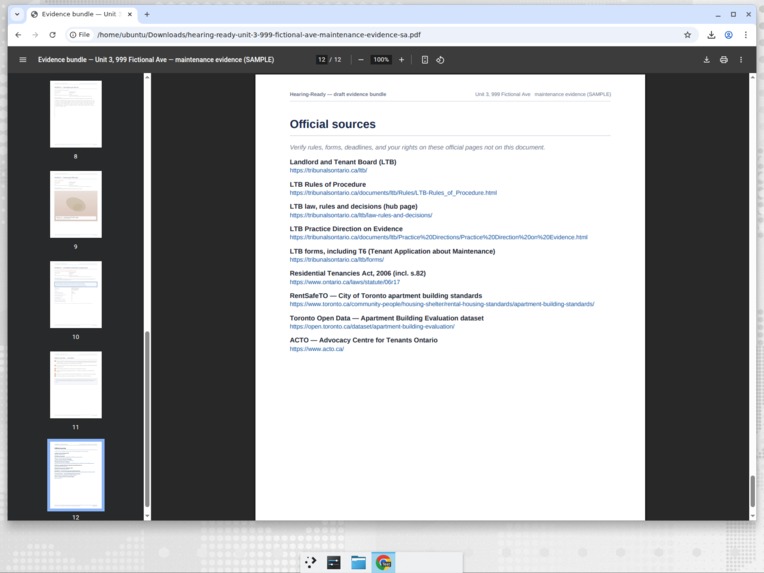Open the file manager in taskbar
Image resolution: width=764 pixels, height=573 pixels.
(x=359, y=562)
